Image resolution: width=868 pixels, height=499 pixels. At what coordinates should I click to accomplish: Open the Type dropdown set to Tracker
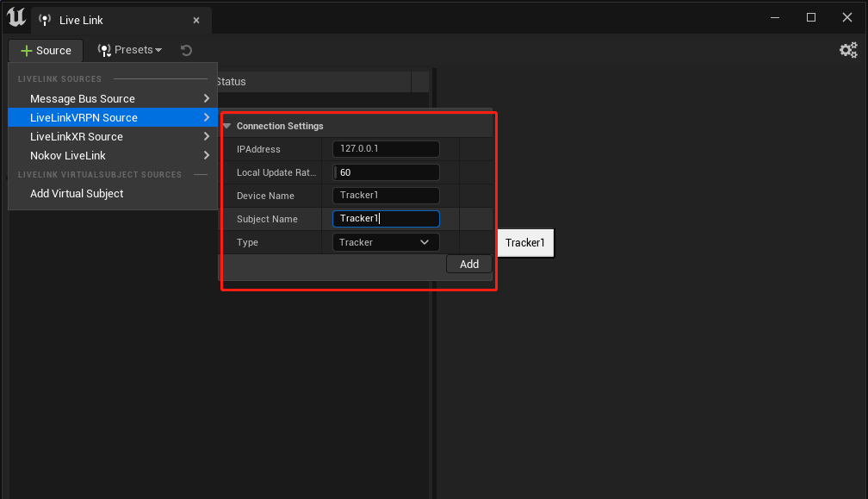point(386,242)
